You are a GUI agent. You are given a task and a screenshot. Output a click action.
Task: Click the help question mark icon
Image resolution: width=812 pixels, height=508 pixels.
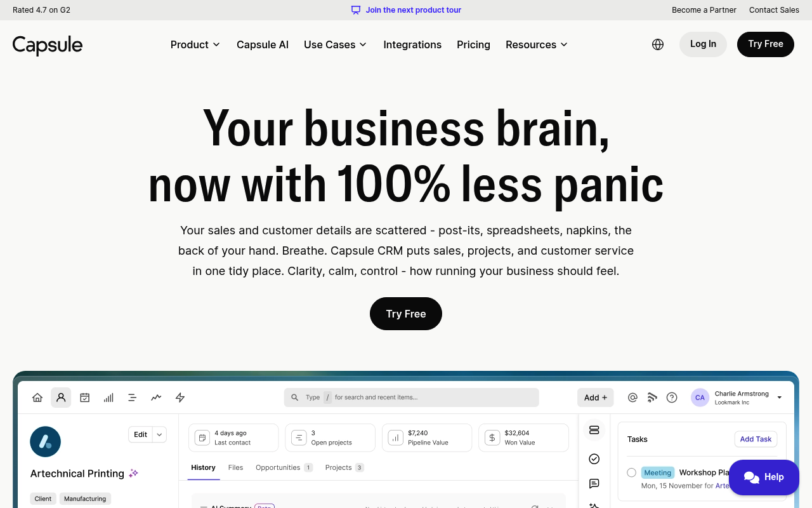[672, 398]
